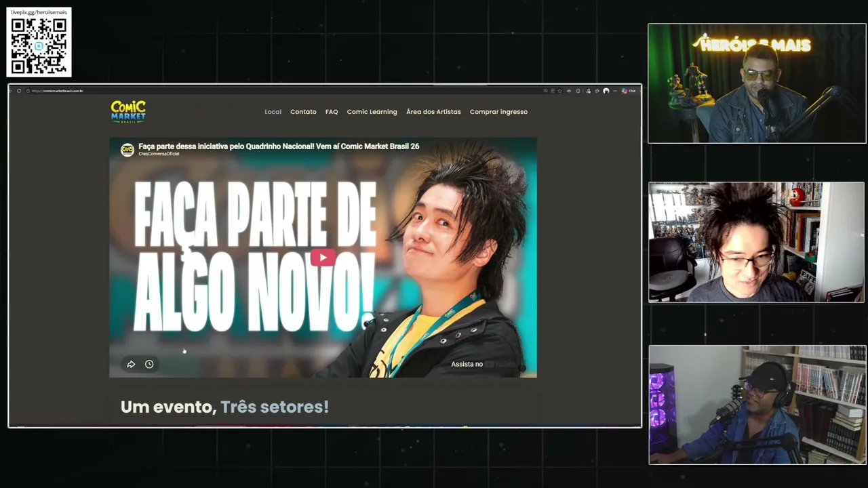Open the FAQ menu item

click(x=332, y=112)
